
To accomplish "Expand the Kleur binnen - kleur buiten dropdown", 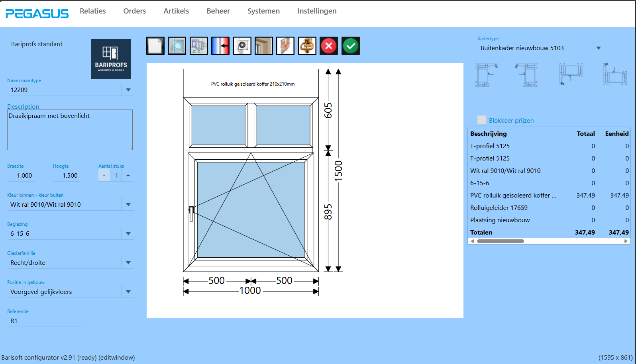I will tap(128, 205).
